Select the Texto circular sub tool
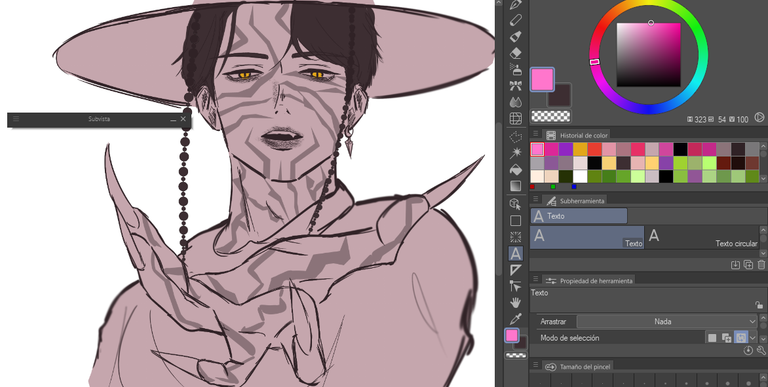768x387 pixels. pos(702,237)
